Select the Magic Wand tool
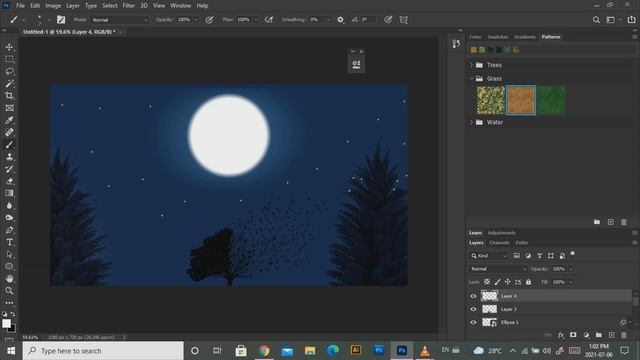This screenshot has height=360, width=640. [x=9, y=84]
